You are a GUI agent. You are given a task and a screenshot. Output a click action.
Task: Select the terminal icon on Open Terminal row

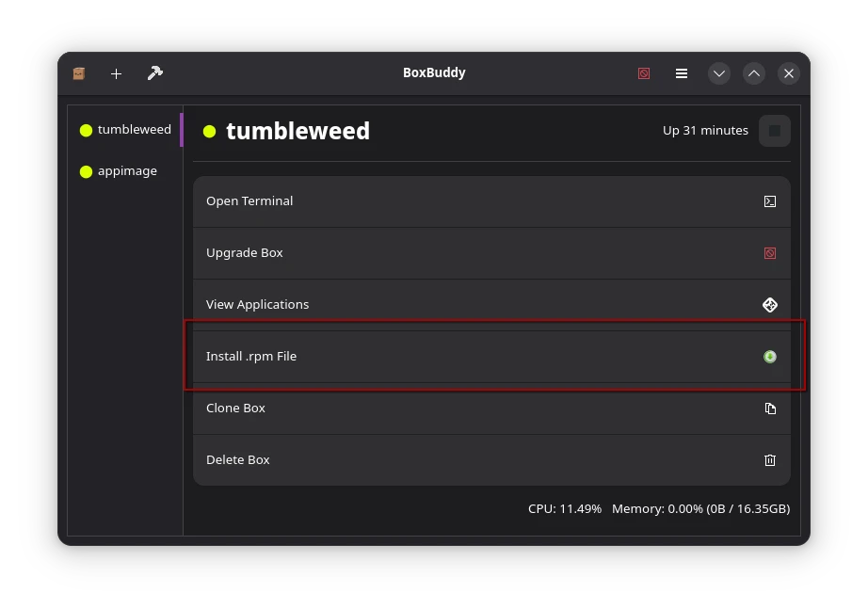(x=770, y=200)
